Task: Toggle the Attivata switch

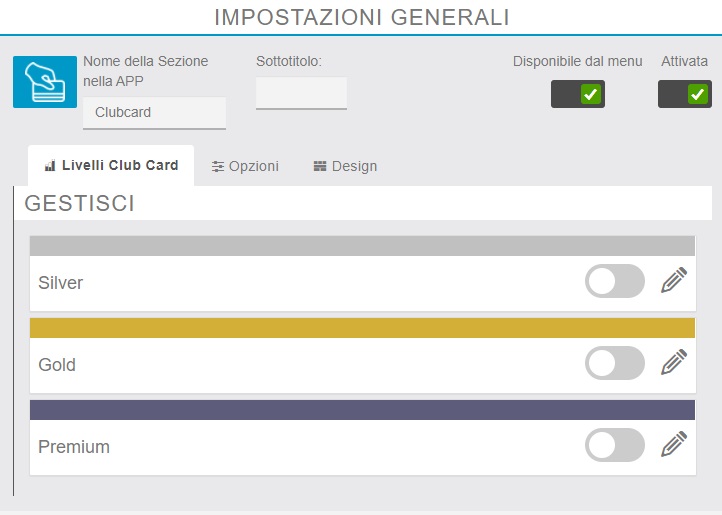Action: (x=685, y=95)
